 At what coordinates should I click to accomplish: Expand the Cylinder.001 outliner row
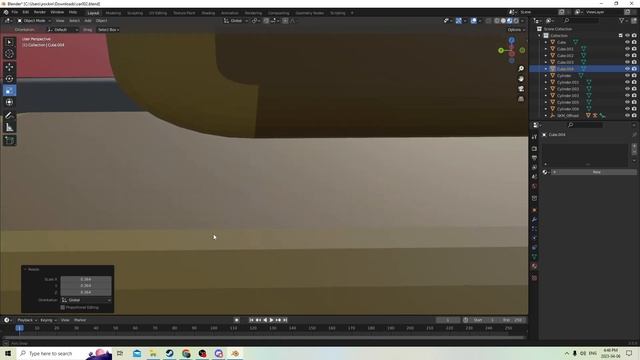coord(546,82)
